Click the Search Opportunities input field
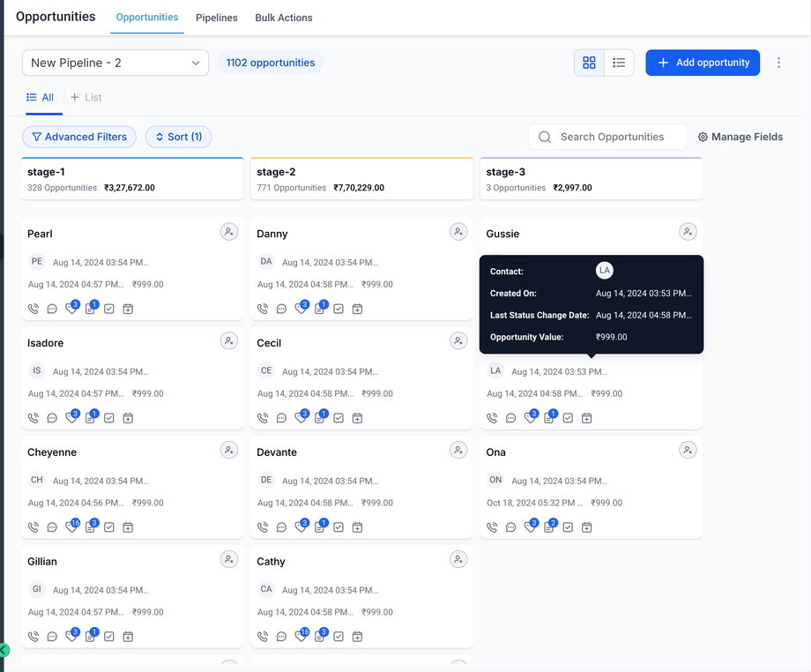 click(x=617, y=137)
